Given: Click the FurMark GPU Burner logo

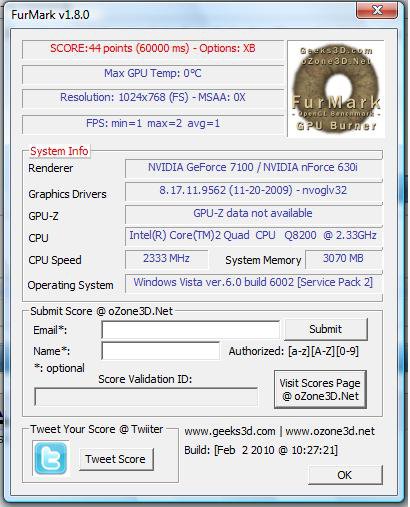Looking at the screenshot, I should tap(336, 89).
